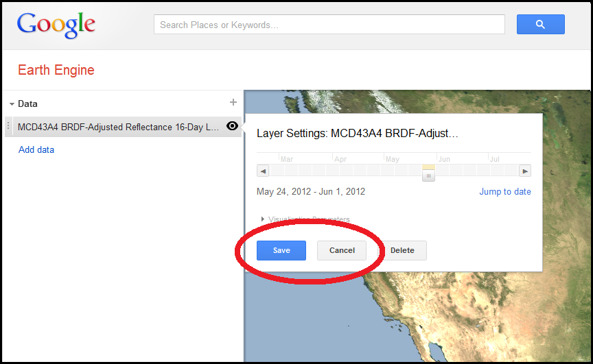Image resolution: width=593 pixels, height=364 pixels.
Task: Click the Mar month label on timeline
Action: point(287,159)
